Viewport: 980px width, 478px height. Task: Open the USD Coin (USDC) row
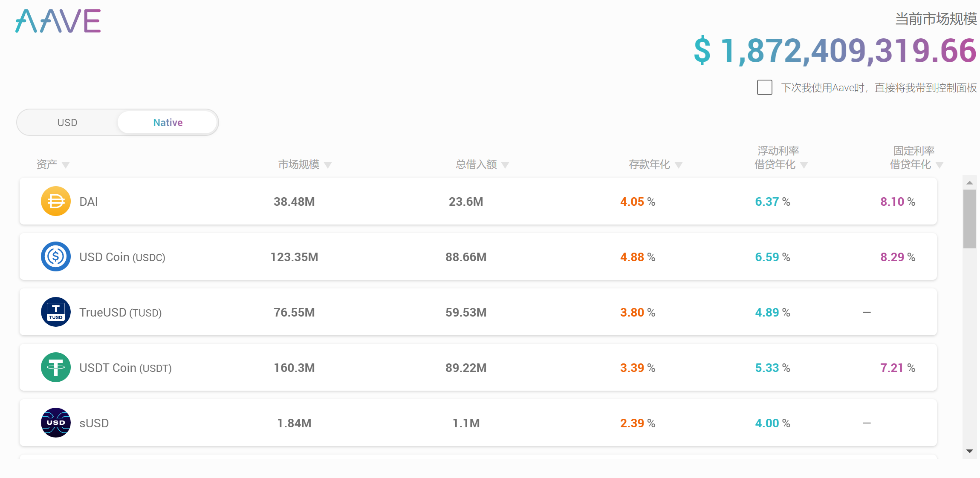(478, 256)
